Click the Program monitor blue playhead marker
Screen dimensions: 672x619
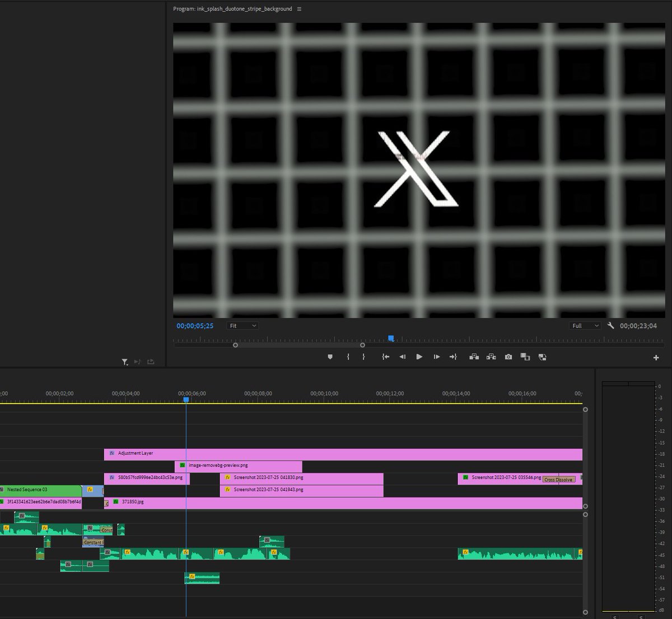(x=391, y=339)
